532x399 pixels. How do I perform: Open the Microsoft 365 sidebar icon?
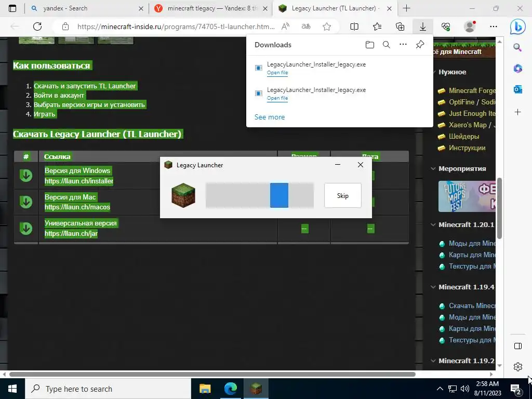(518, 68)
